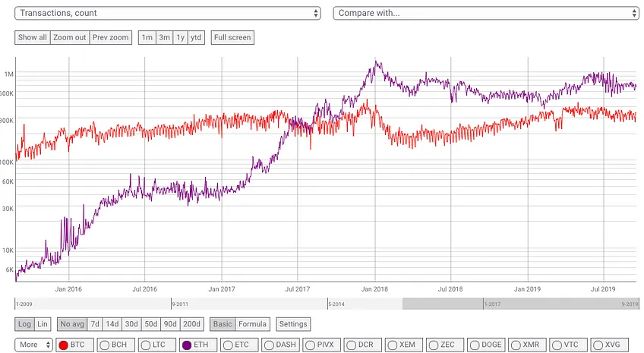Open the 'Compare with...' dropdown
Image resolution: width=644 pixels, height=353 pixels.
pyautogui.click(x=486, y=13)
